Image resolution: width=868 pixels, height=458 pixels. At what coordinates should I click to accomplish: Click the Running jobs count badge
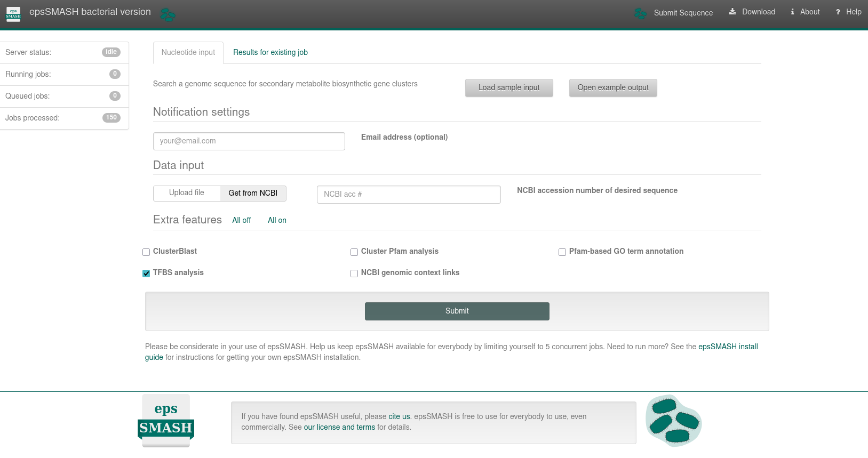click(115, 74)
